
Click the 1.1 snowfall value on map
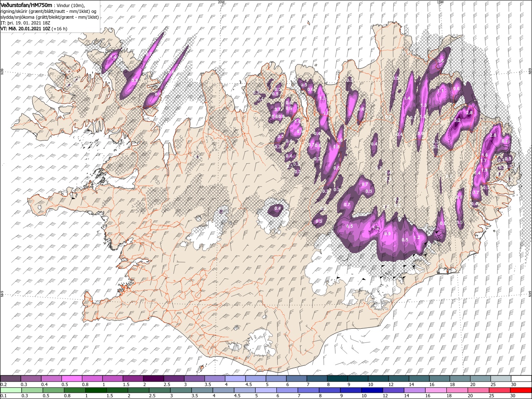click(441, 90)
